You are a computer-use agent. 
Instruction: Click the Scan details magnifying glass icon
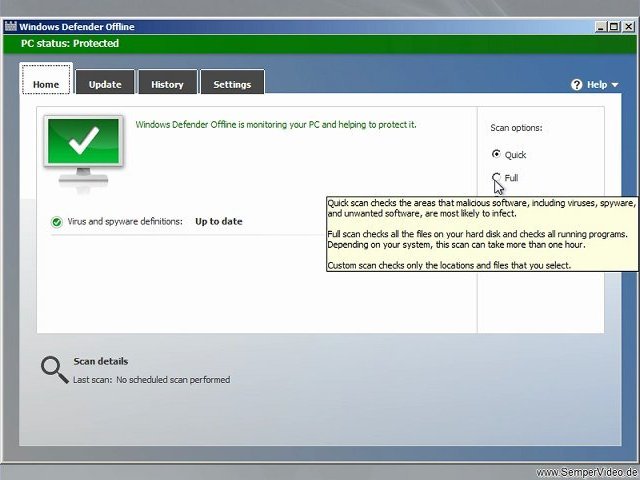coord(54,370)
